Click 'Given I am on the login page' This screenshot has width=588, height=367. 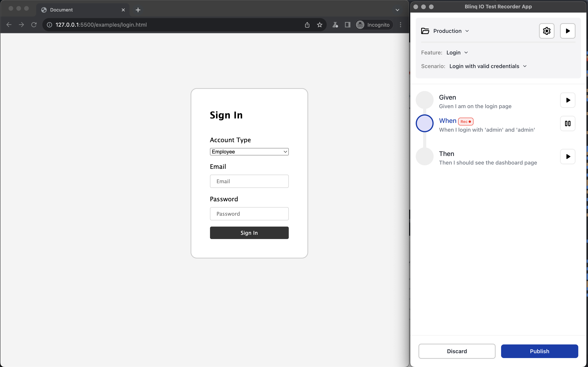pos(475,106)
